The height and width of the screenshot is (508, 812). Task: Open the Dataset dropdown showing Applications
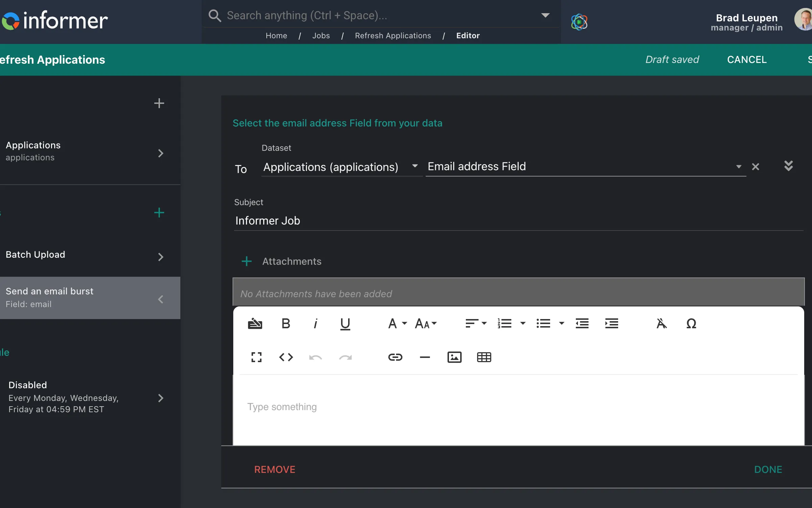(414, 166)
